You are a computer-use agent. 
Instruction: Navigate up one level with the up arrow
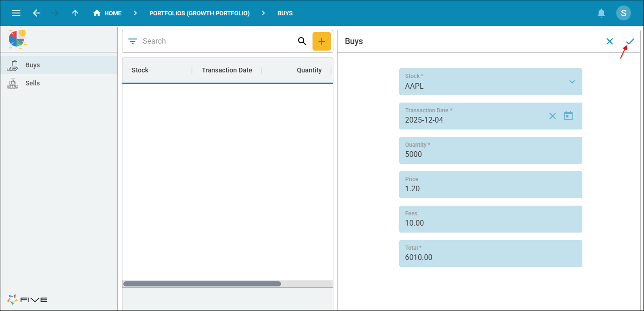pos(75,13)
